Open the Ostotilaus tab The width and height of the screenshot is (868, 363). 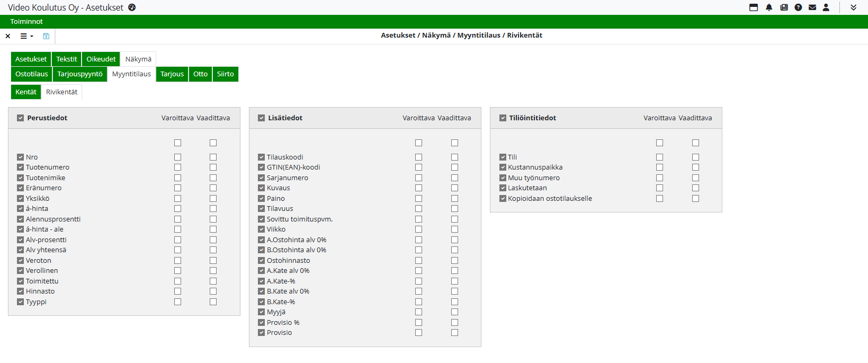tap(31, 74)
